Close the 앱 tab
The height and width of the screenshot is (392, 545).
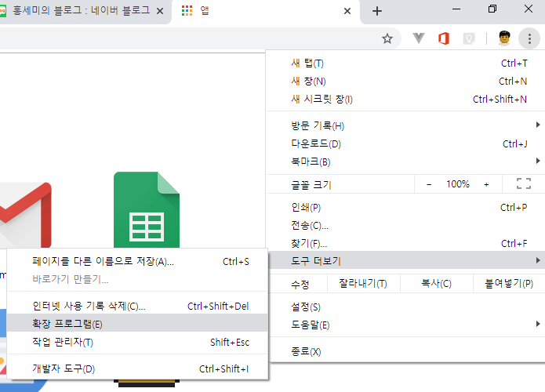pyautogui.click(x=347, y=11)
